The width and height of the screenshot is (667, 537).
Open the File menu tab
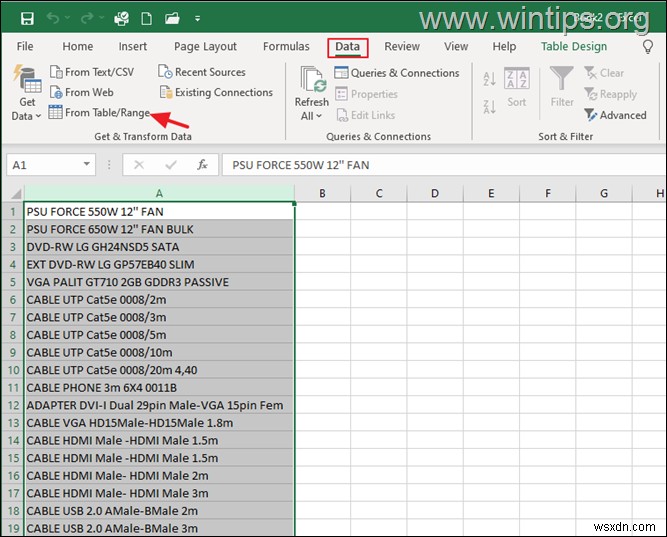(25, 46)
